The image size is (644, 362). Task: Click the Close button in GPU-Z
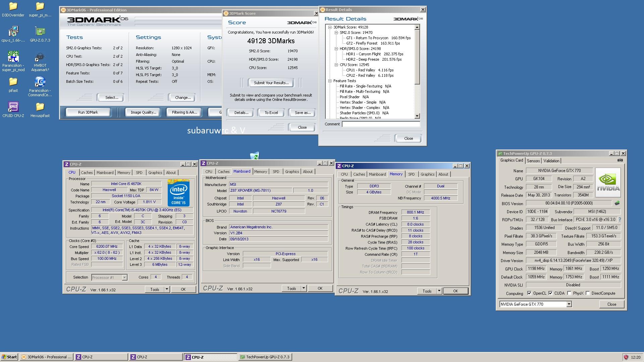[611, 304]
